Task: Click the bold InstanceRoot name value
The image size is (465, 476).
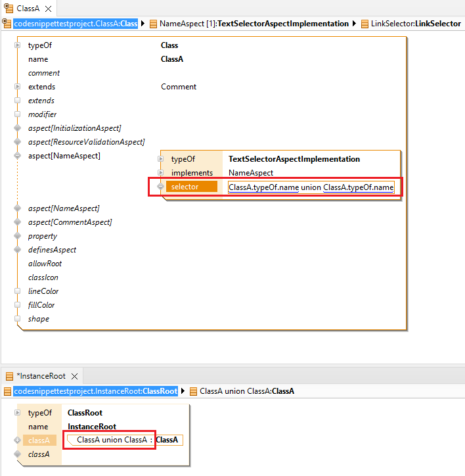Action: (x=92, y=427)
